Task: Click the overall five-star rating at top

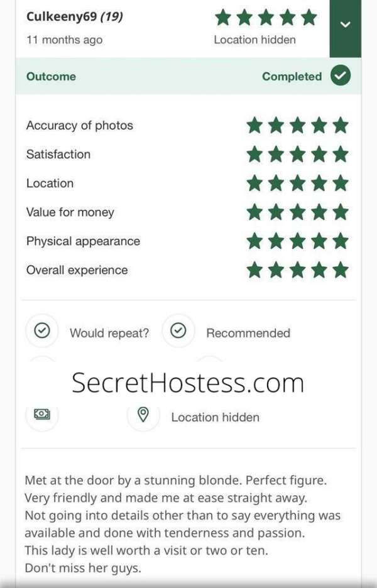Action: coord(266,18)
